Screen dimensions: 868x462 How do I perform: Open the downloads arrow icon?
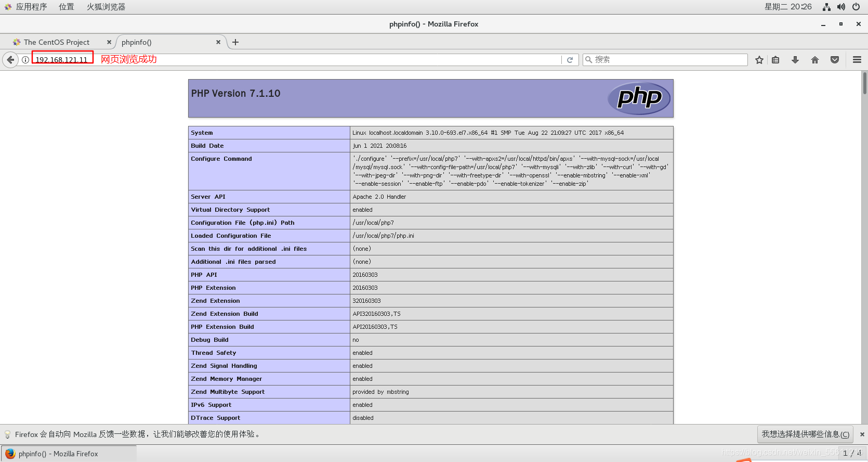click(795, 60)
